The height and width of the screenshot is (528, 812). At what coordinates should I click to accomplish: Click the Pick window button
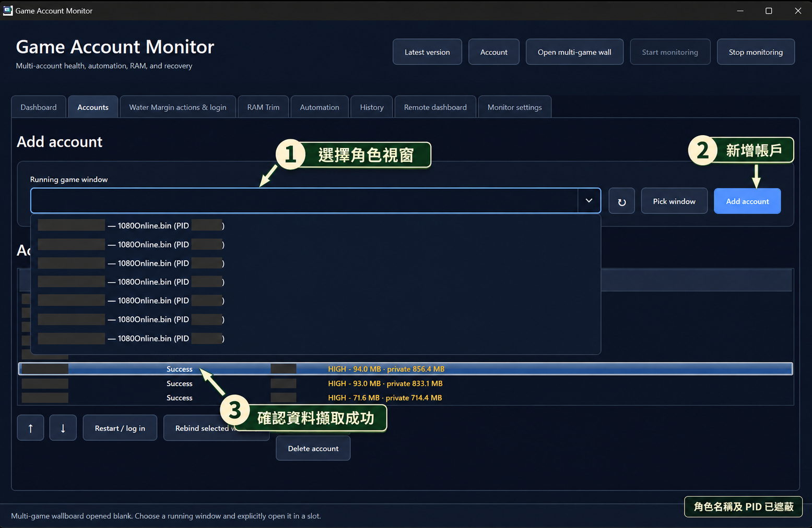[674, 201]
